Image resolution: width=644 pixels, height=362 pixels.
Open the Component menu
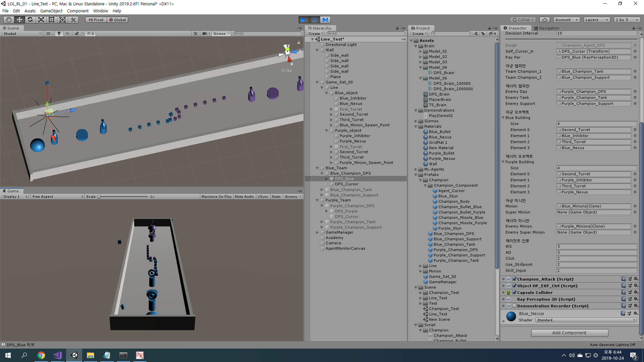78,11
